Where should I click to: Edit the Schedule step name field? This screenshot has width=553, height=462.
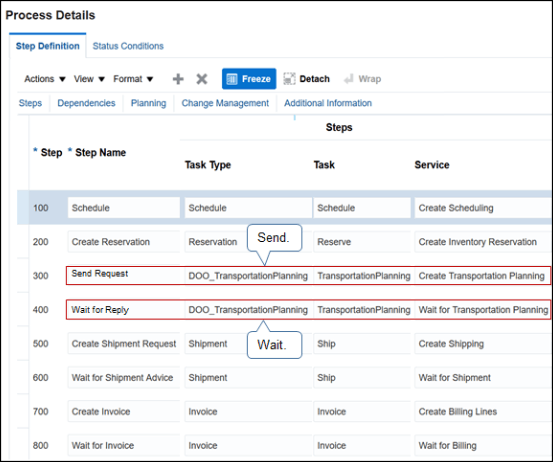coord(124,208)
